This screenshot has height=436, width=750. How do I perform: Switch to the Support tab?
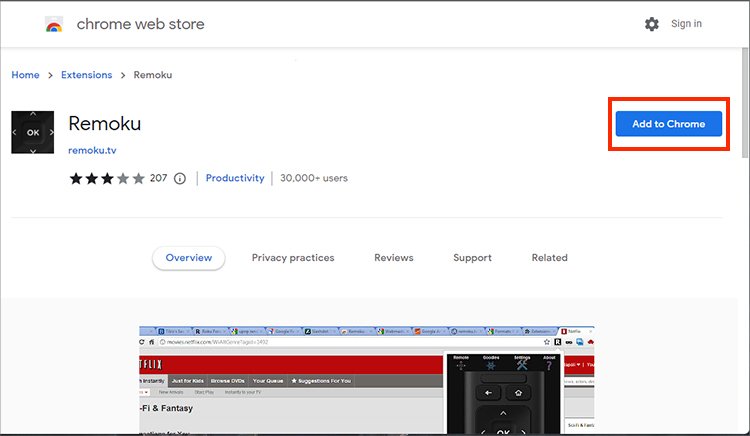pos(473,258)
